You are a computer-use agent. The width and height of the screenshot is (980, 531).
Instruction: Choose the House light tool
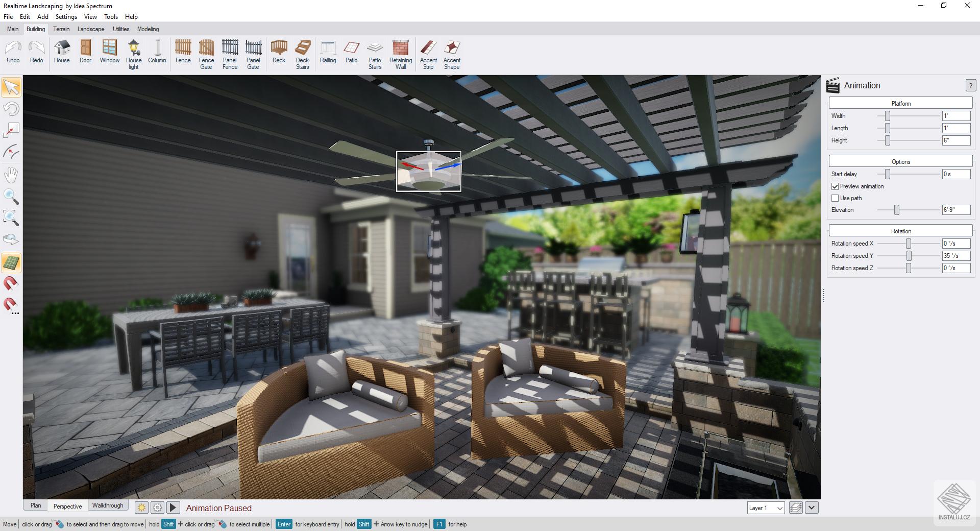click(134, 53)
